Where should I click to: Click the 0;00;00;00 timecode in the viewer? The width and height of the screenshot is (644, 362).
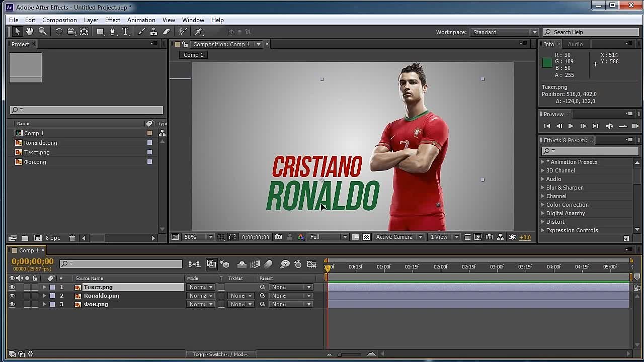pos(256,237)
